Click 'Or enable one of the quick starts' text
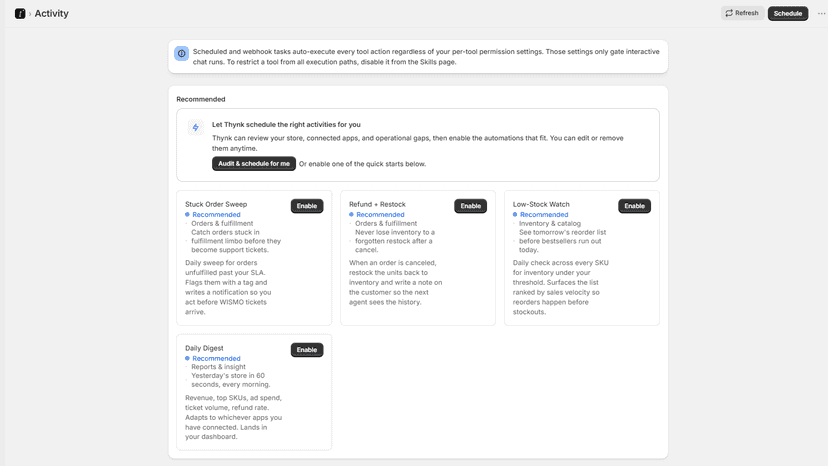The height and width of the screenshot is (466, 828). [x=362, y=164]
